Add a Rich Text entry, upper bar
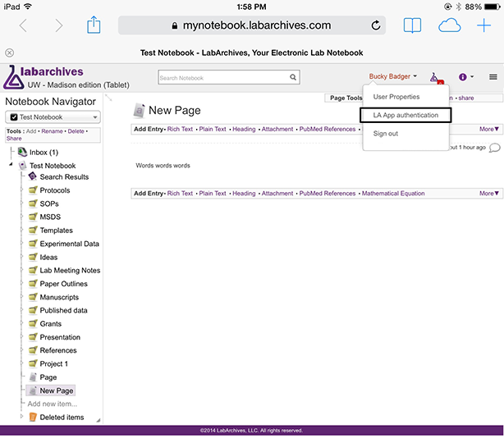 click(x=180, y=129)
